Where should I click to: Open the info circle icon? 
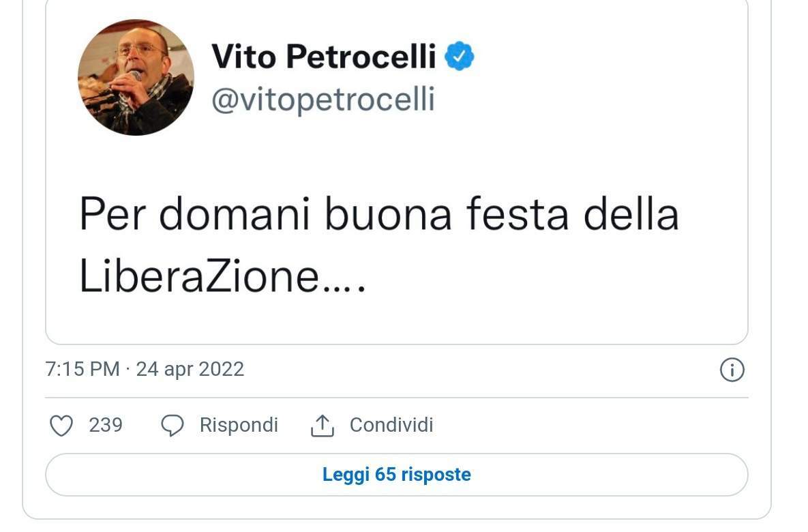click(x=732, y=370)
